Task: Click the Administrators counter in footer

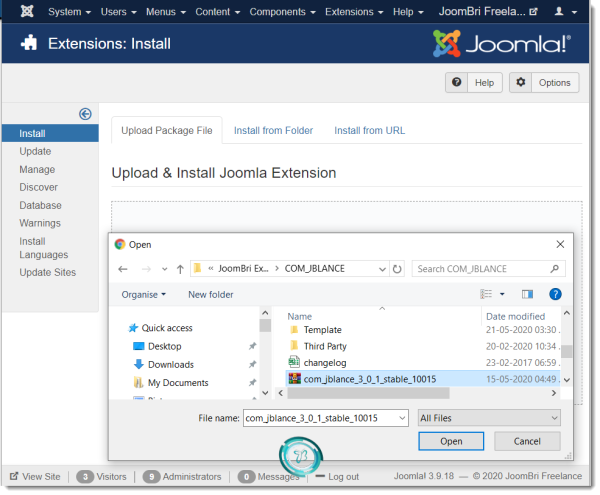Action: point(182,477)
